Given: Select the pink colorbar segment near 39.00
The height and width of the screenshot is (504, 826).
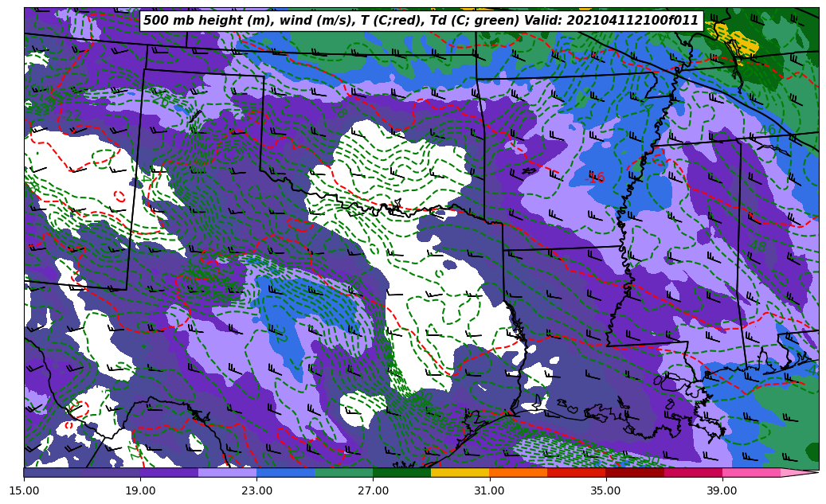Looking at the screenshot, I should [x=750, y=472].
